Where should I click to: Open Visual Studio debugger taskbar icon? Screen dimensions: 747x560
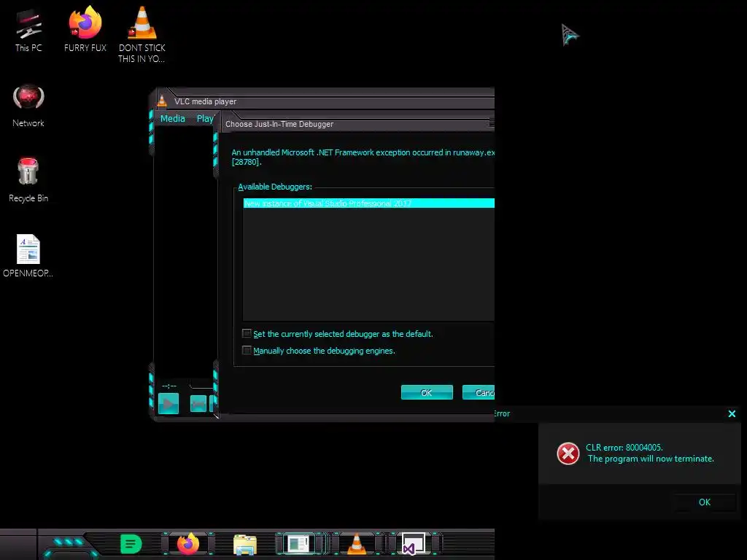(413, 544)
